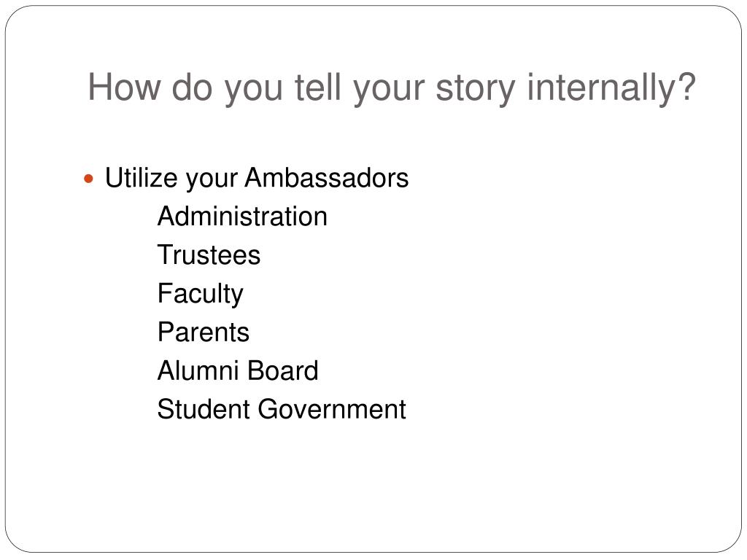The width and height of the screenshot is (747, 560).
Task: Click the "Trustees" list item
Action: pos(209,254)
